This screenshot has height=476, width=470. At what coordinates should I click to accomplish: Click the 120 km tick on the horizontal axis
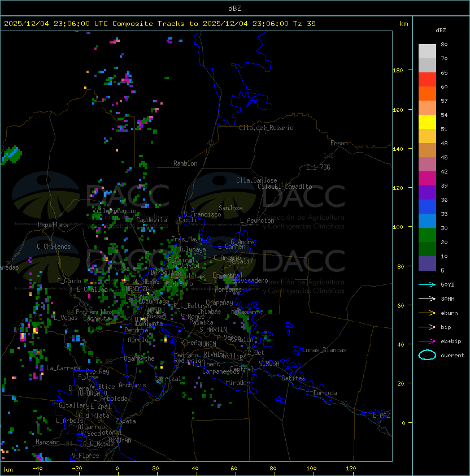click(x=351, y=469)
